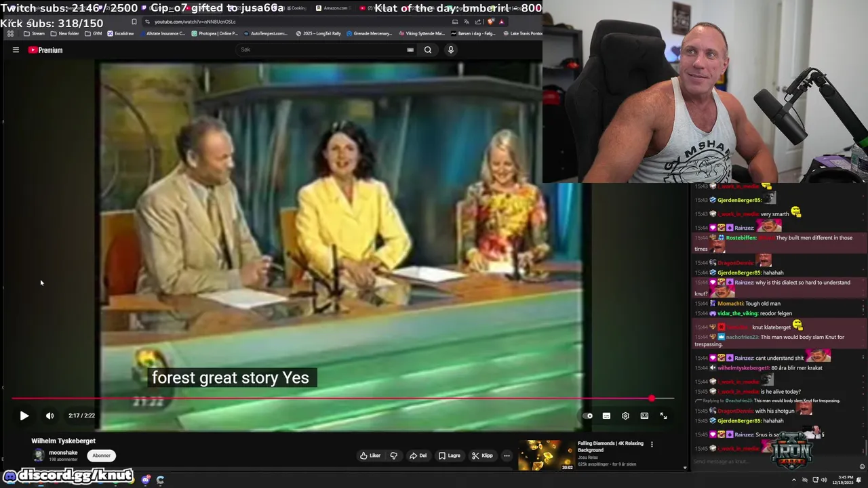
Task: Open the GYM bookmark folder
Action: pyautogui.click(x=94, y=33)
